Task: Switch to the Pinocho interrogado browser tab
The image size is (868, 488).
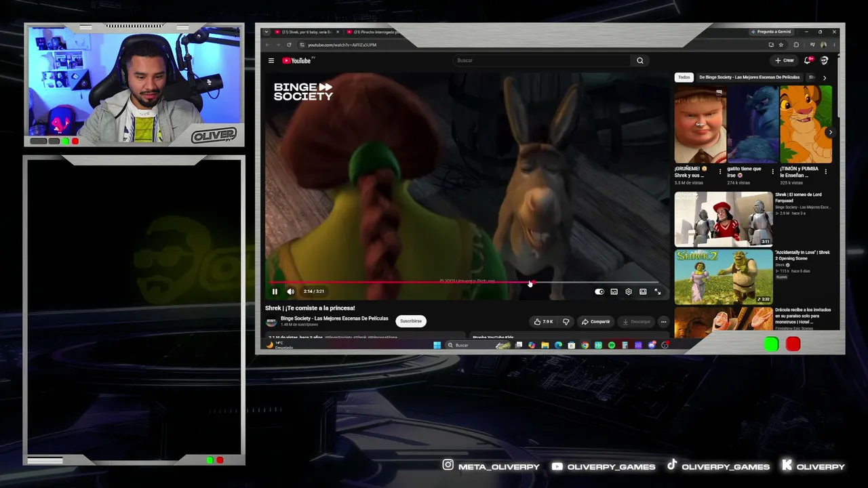Action: pos(373,32)
